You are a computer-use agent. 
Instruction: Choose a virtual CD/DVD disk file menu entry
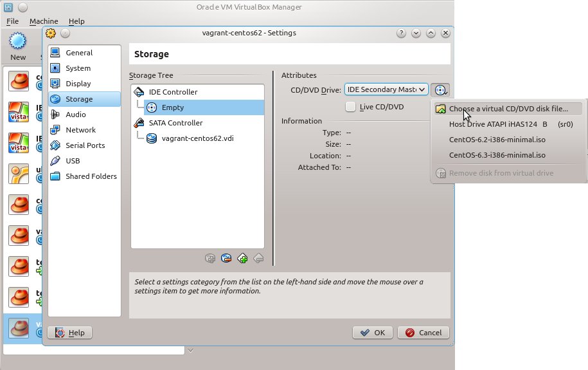pos(508,109)
